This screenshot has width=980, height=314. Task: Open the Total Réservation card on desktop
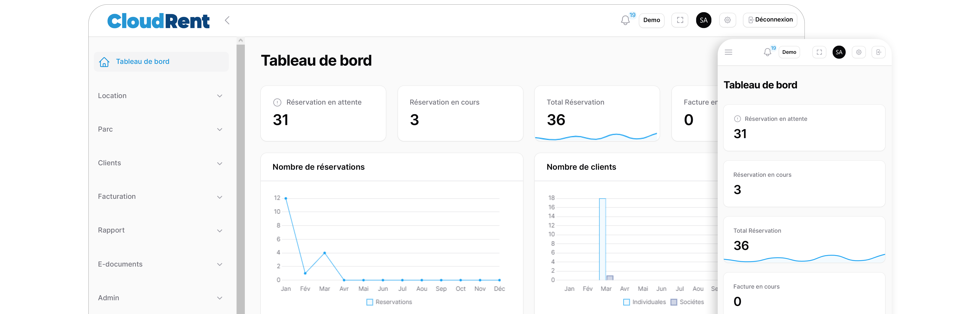pos(597,113)
